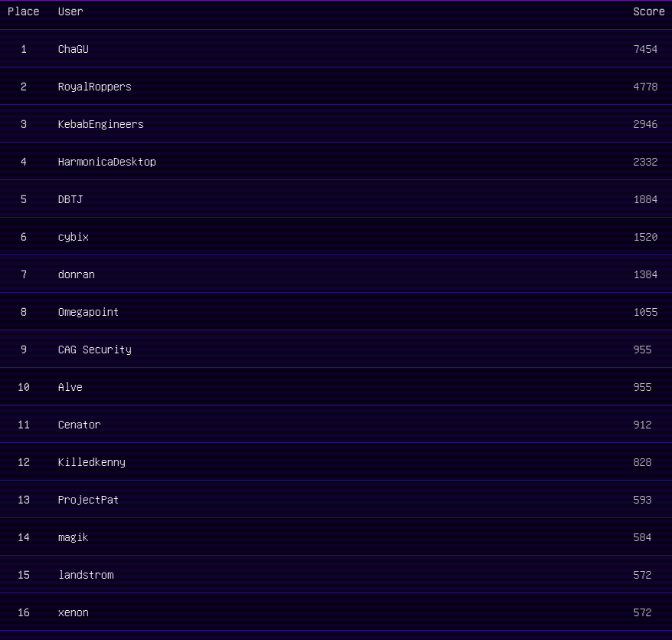Click the Score column header

[648, 11]
